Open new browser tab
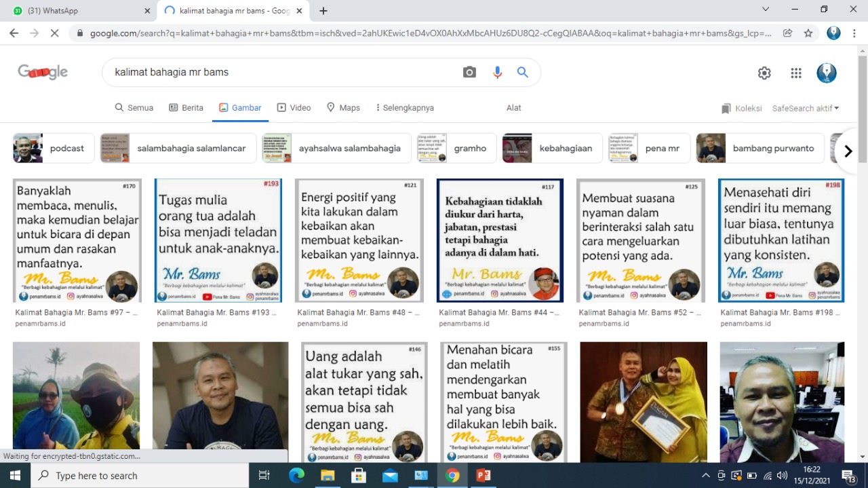The width and height of the screenshot is (868, 488). 323,11
